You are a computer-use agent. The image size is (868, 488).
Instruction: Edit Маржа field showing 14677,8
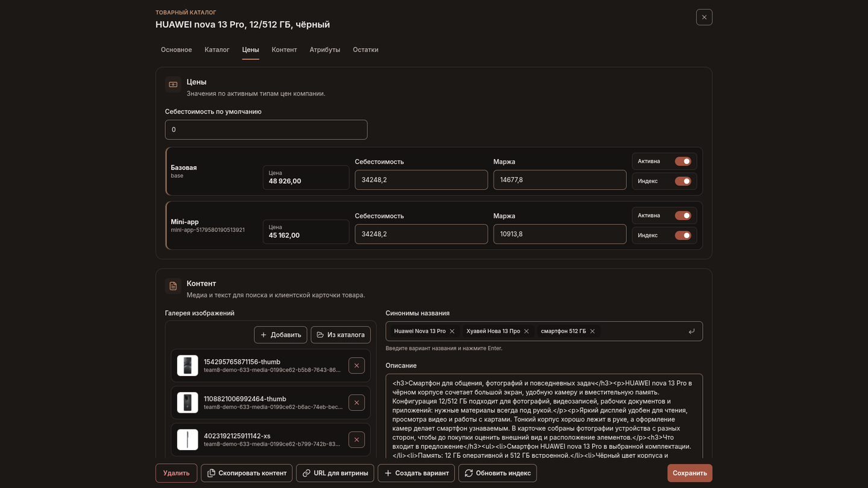pyautogui.click(x=560, y=180)
